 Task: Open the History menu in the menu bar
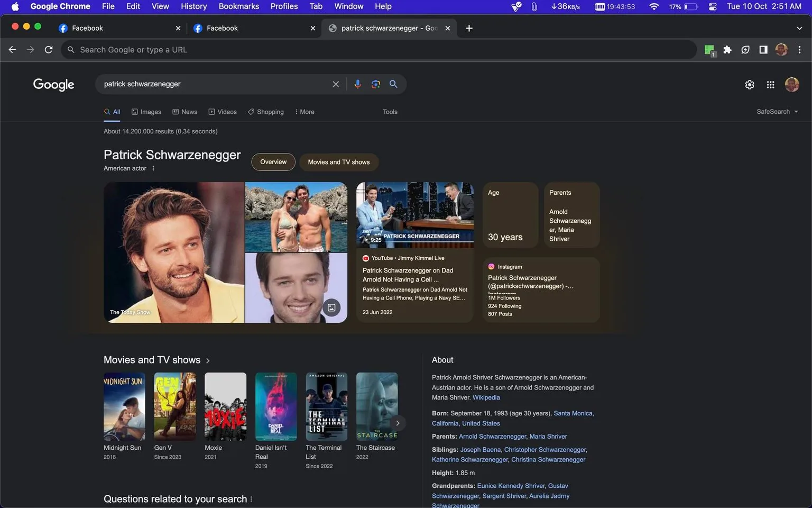pyautogui.click(x=193, y=6)
